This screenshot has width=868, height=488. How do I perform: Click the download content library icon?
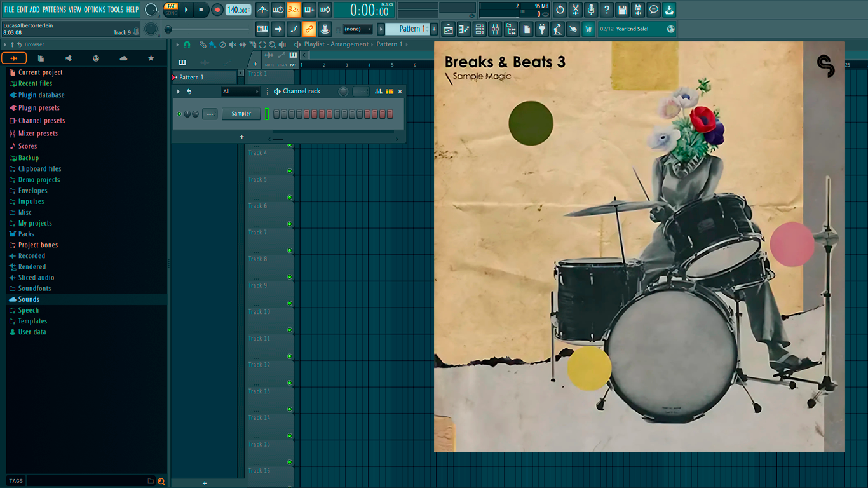pyautogui.click(x=669, y=10)
